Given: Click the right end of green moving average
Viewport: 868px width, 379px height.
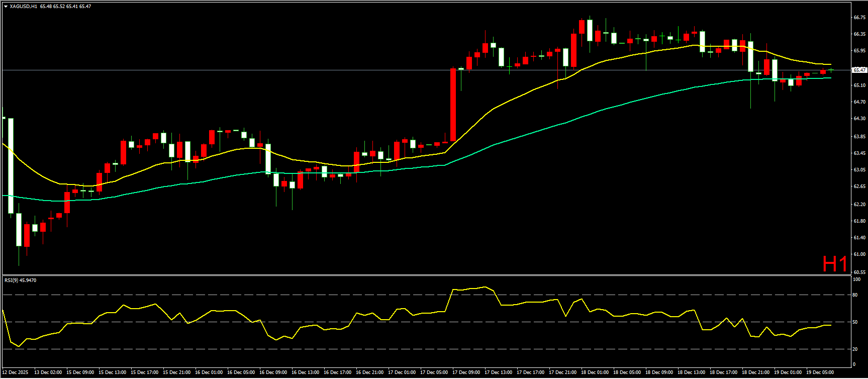Looking at the screenshot, I should [x=830, y=78].
